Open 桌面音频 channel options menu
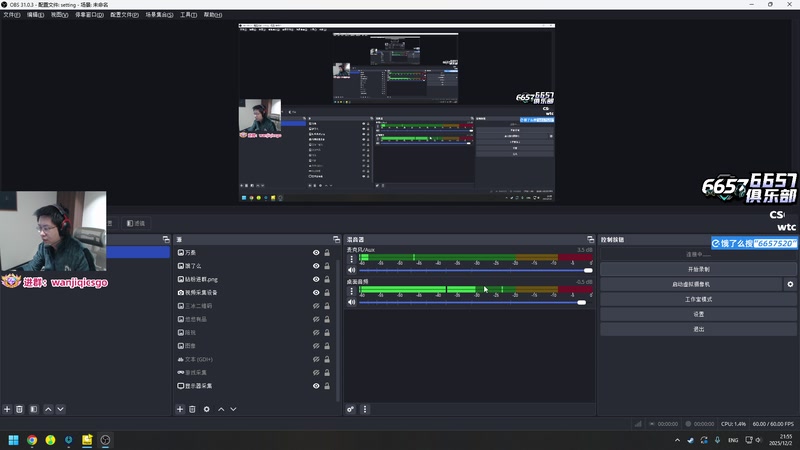The image size is (800, 450). [x=351, y=291]
